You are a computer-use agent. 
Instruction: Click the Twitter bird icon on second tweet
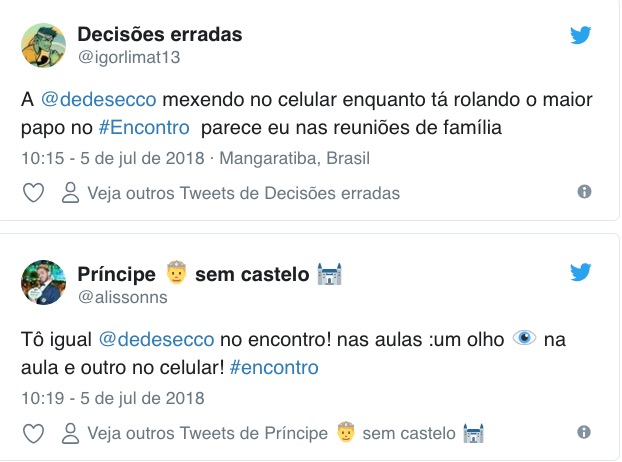coord(581,273)
